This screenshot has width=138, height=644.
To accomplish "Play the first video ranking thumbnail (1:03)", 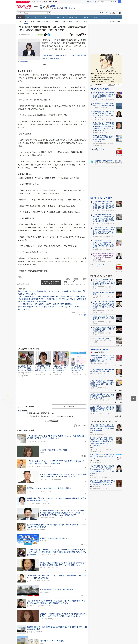I will pyautogui.click(x=119, y=282).
